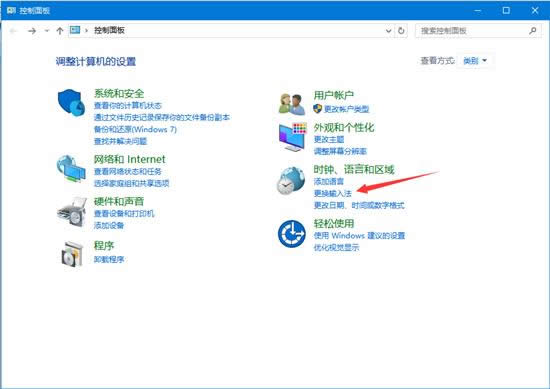550x389 pixels.
Task: Click the 更换输入法 link
Action: tap(333, 193)
